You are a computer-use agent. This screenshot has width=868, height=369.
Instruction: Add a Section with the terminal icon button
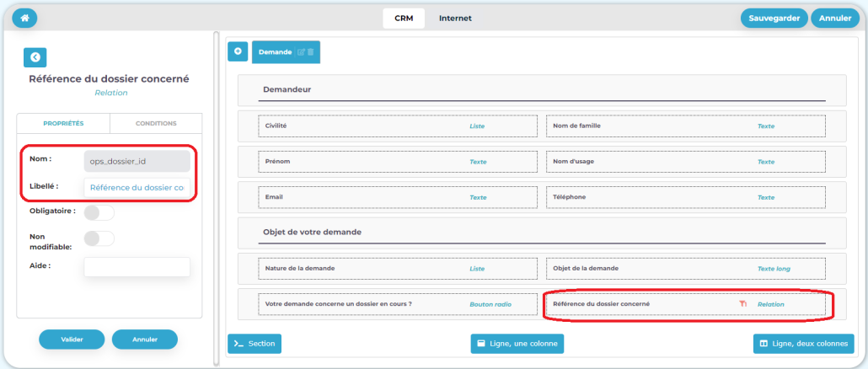tap(255, 344)
